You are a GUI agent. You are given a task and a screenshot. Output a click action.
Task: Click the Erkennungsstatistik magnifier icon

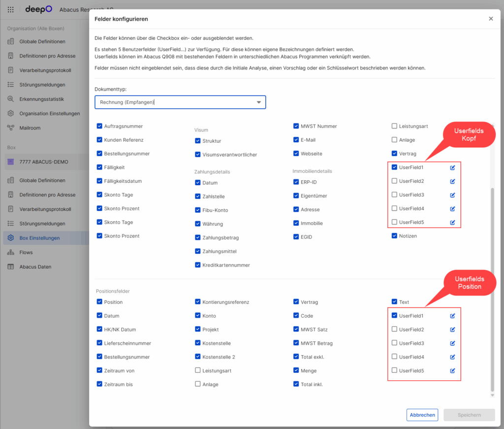point(11,99)
